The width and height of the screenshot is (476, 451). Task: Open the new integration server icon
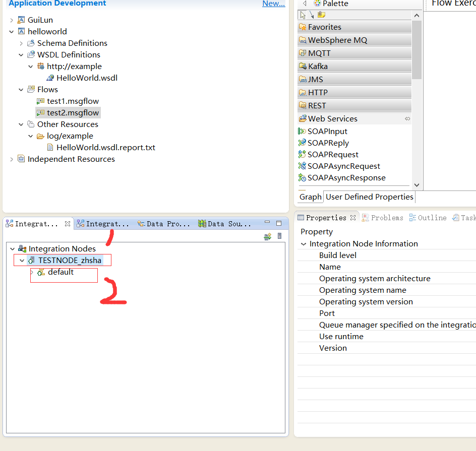tap(279, 236)
